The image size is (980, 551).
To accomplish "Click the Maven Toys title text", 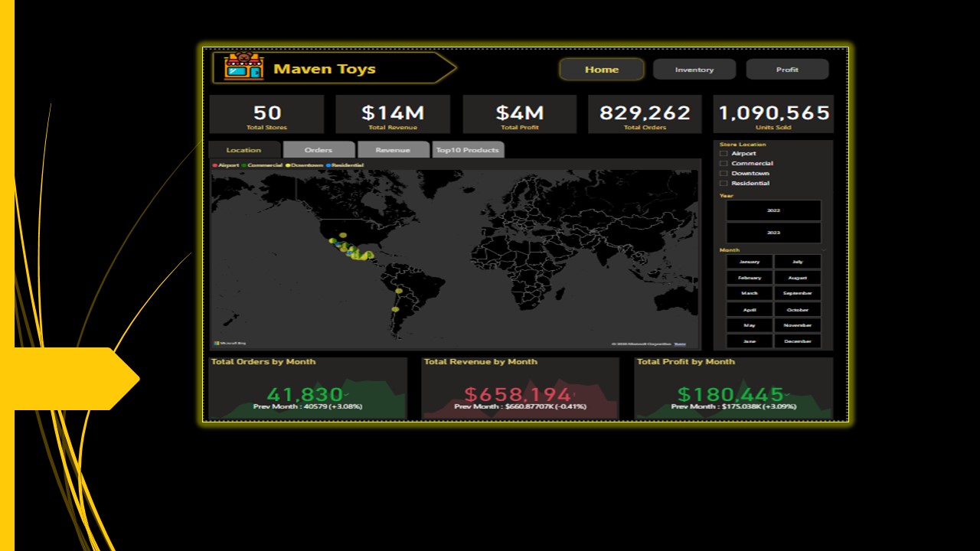I will (x=325, y=69).
